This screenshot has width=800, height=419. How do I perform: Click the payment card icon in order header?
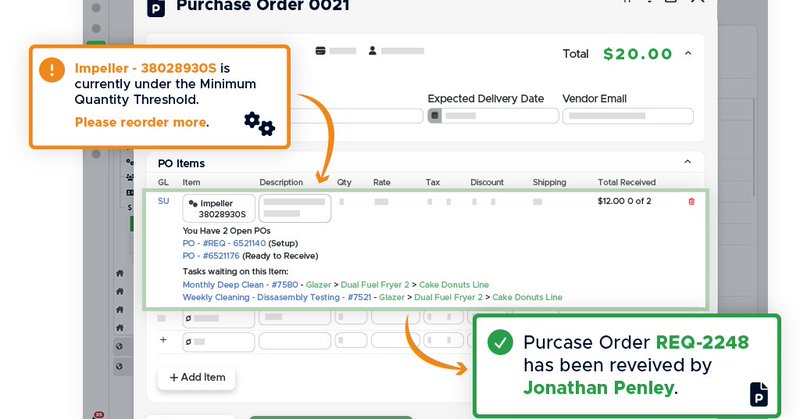coord(320,51)
